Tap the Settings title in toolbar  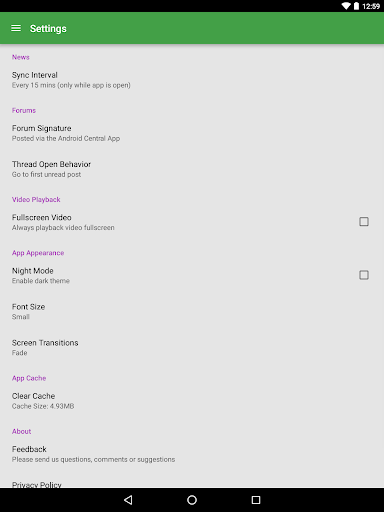[48, 29]
